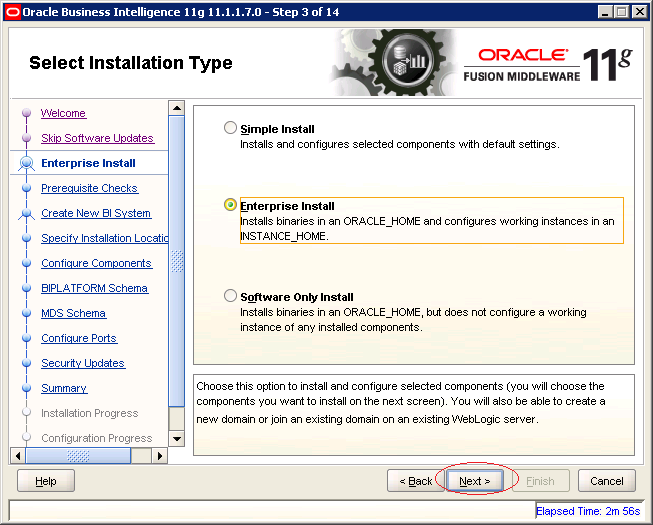Click the MDS Schema step bullet
Screen dimensions: 653x525
pyautogui.click(x=27, y=313)
